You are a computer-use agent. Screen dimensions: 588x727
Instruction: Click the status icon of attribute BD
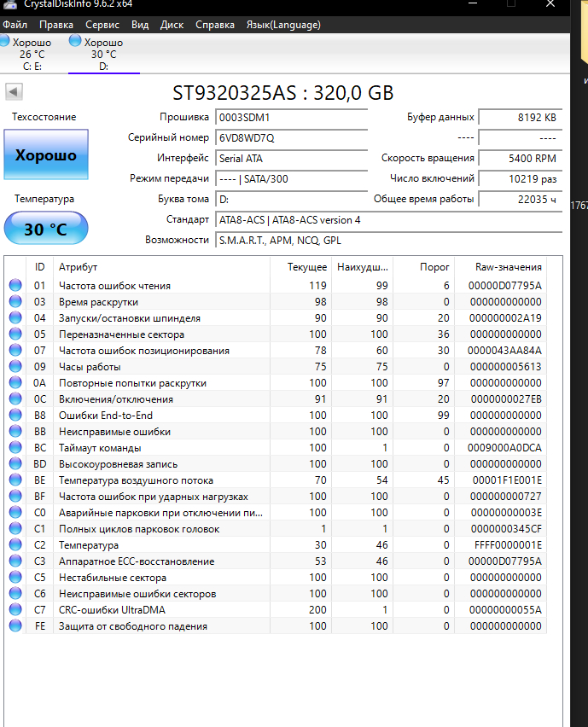tap(15, 463)
